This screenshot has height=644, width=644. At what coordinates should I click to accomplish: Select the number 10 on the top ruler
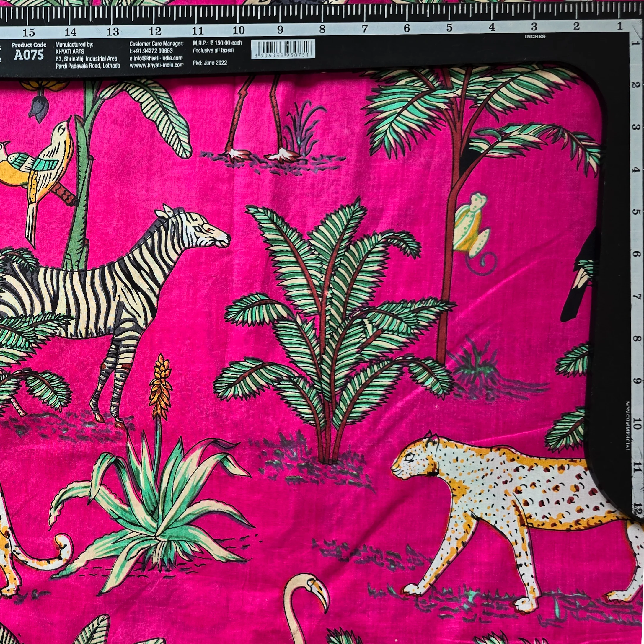[x=238, y=31]
